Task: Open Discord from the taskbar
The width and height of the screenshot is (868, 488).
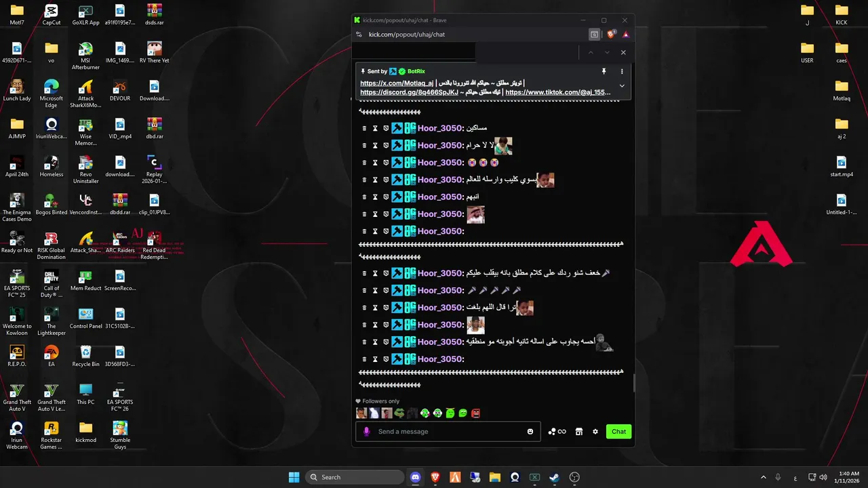Action: coord(415,477)
